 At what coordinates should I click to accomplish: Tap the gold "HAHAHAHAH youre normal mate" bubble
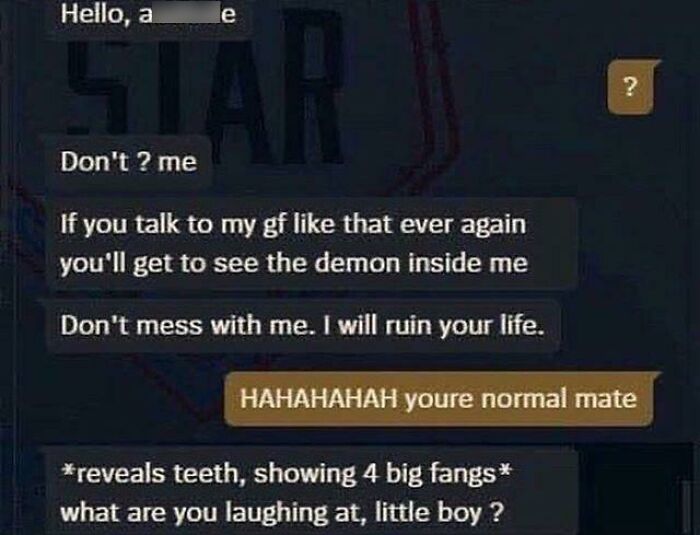point(438,398)
